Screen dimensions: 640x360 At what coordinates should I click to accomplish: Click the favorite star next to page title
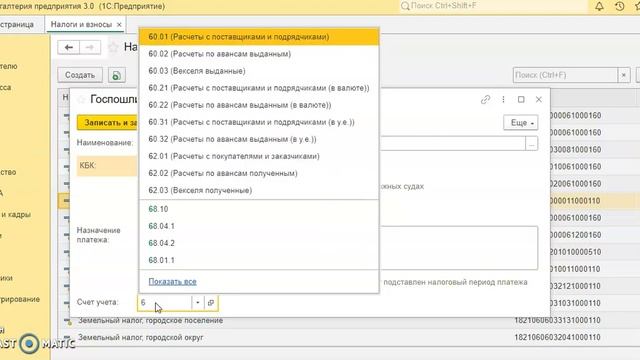pos(113,47)
